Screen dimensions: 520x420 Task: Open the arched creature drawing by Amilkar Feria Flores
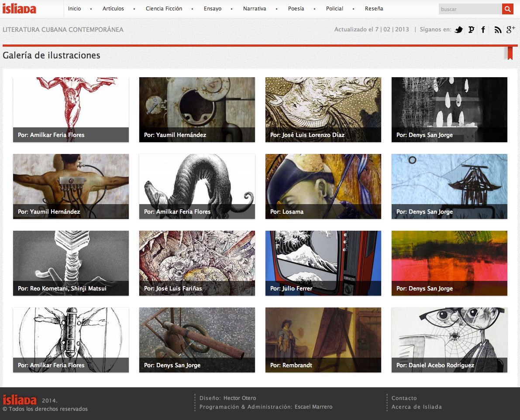(x=197, y=187)
